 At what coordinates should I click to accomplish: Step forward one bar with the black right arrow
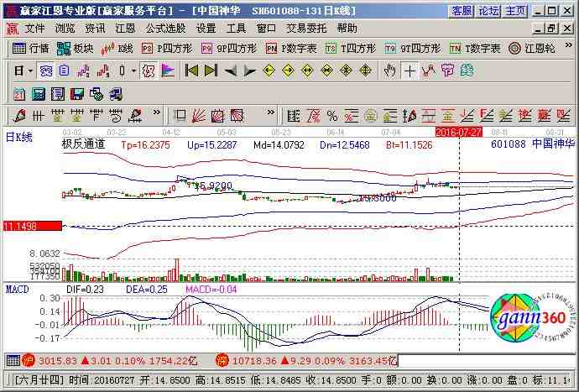pos(249,71)
